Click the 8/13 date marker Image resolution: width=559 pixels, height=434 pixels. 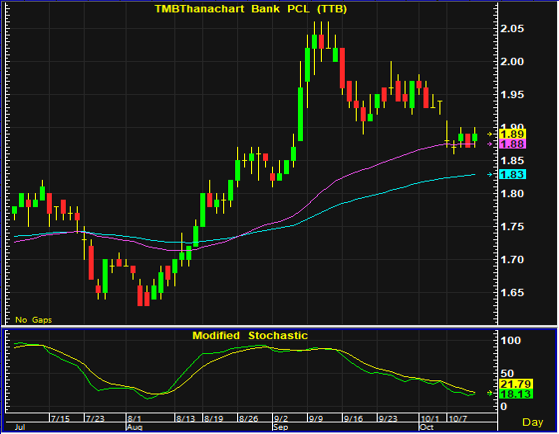tap(186, 418)
